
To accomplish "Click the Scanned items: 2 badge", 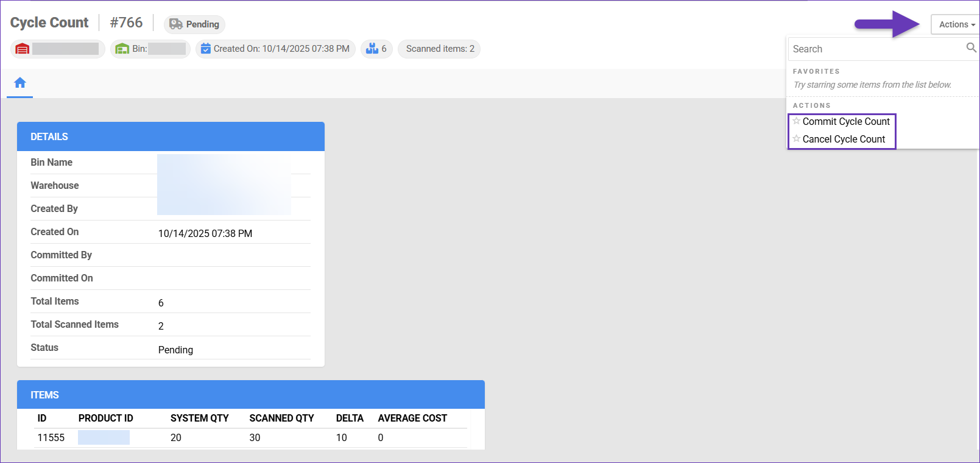I will pos(440,49).
